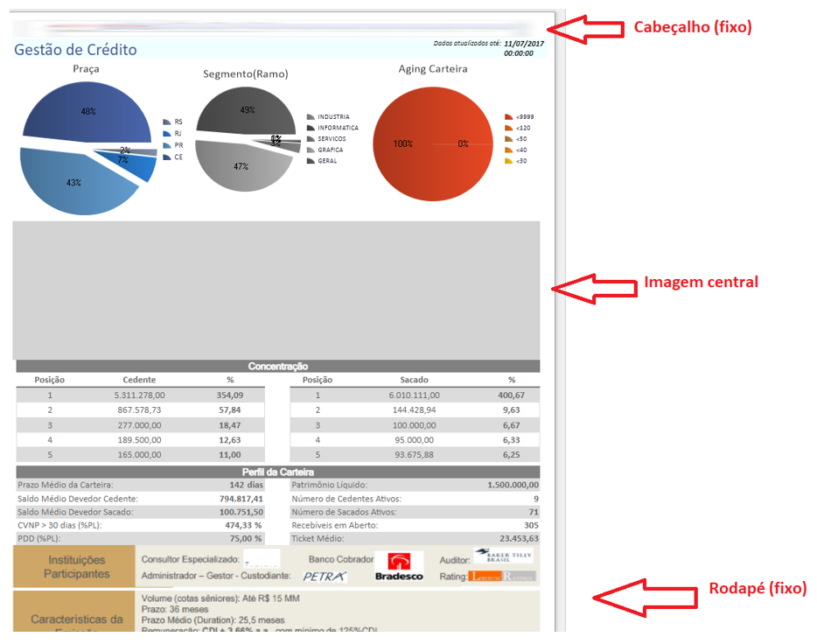The height and width of the screenshot is (644, 817).
Task: Click the CE legend icon in Praça chart
Action: [x=166, y=157]
